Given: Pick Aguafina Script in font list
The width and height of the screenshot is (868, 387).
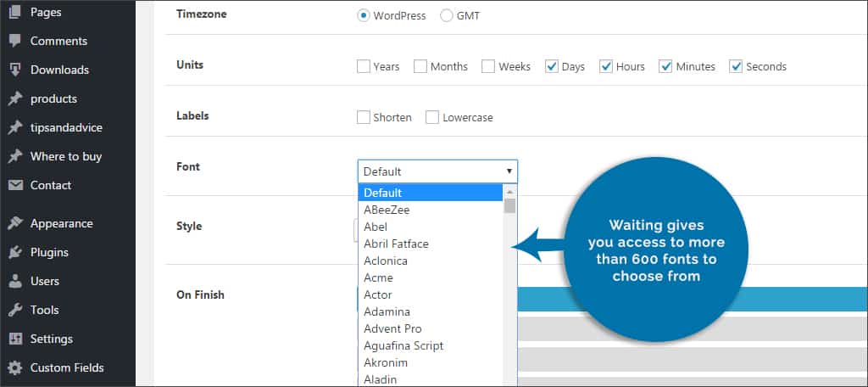Looking at the screenshot, I should pos(403,345).
